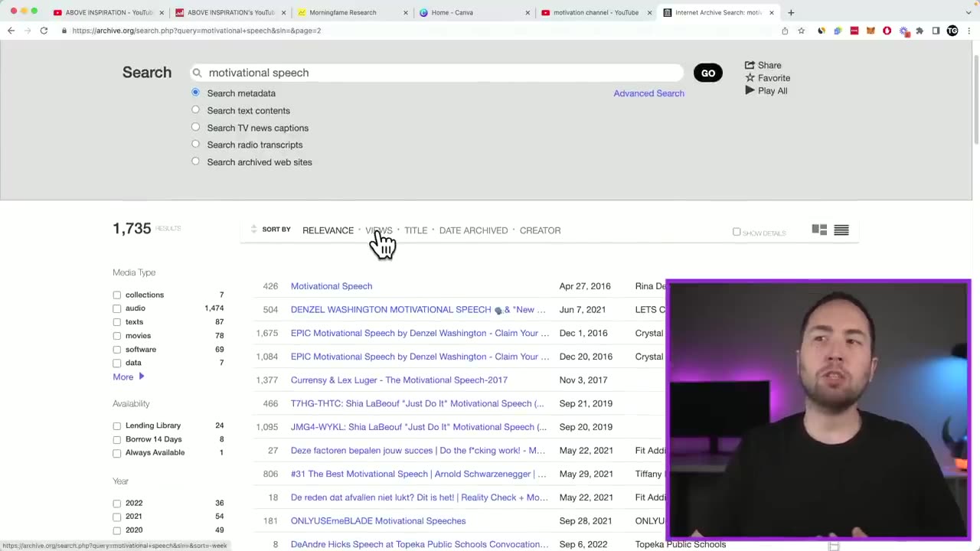This screenshot has width=980, height=551.
Task: Open Currensy & Lex Luger Motivational Speech-2017
Action: coord(399,380)
